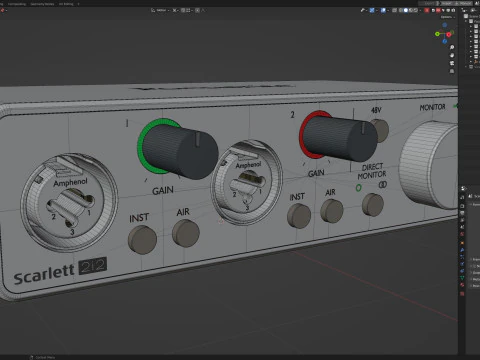Switch to Geometry Nodes workspace tab
Image resolution: width=480 pixels, height=360 pixels.
42,4
